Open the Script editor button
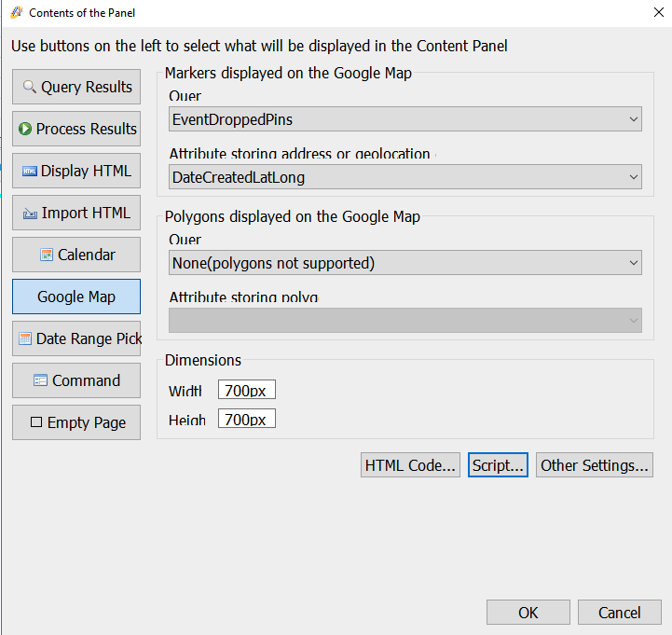672x635 pixels. coord(498,465)
